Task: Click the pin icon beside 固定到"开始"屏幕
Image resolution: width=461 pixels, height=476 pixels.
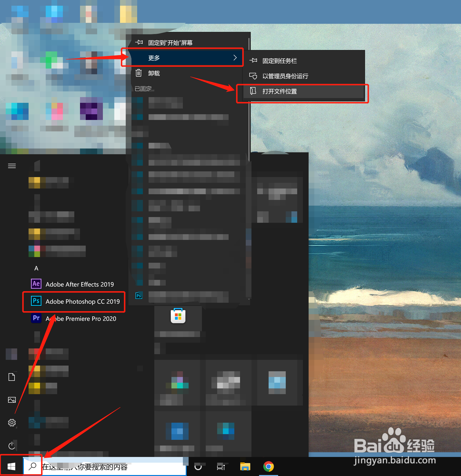Action: (139, 42)
